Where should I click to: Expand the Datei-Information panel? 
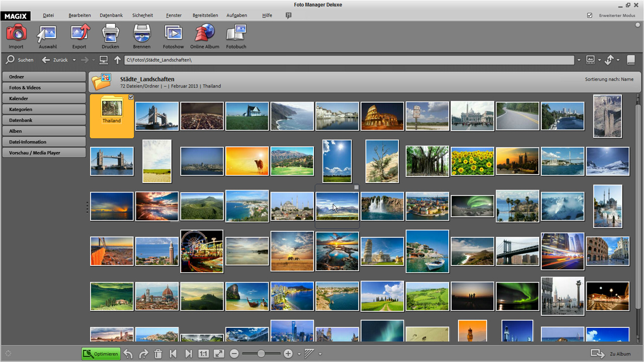(x=44, y=142)
